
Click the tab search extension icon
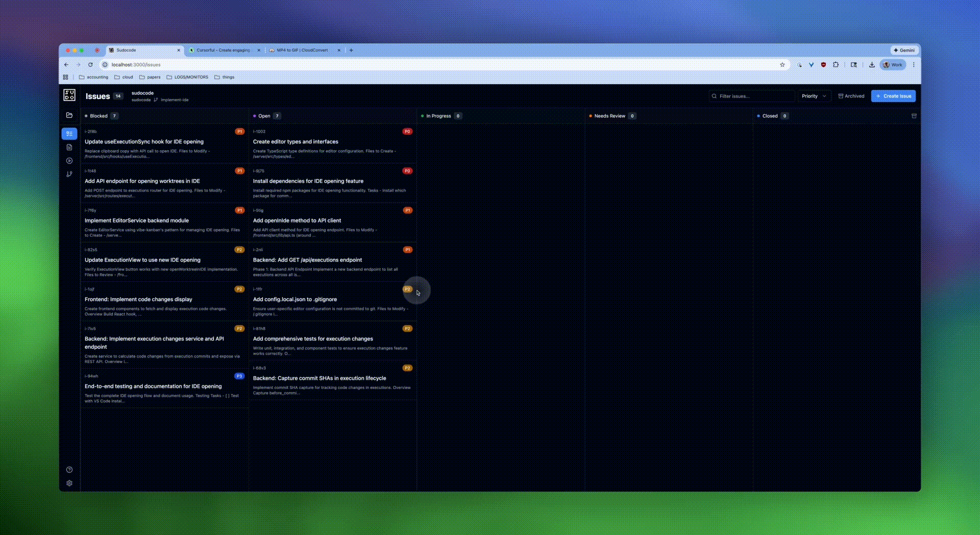coord(853,65)
